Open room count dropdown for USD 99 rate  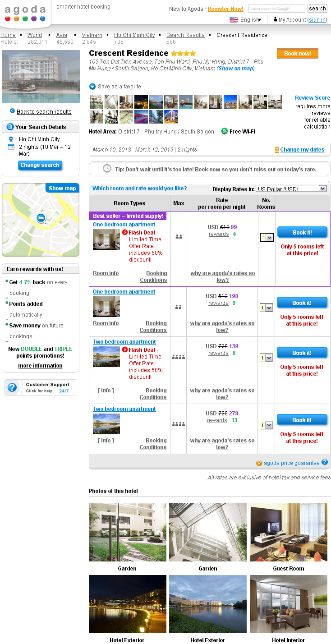coord(267,237)
